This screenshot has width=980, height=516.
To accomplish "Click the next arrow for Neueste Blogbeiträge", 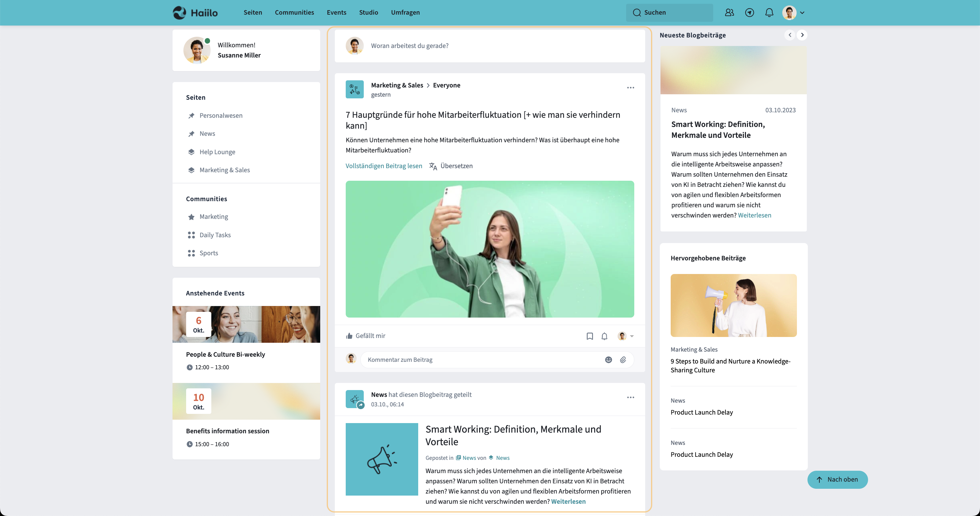I will pos(802,35).
